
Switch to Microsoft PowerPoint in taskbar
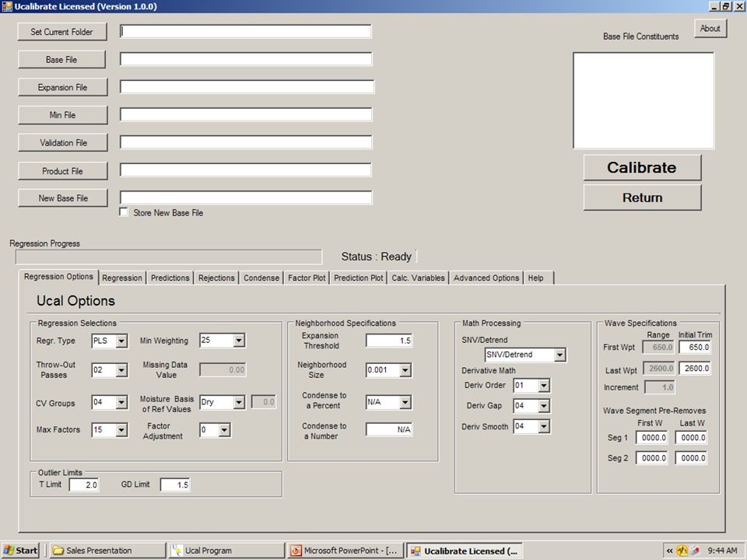345,551
